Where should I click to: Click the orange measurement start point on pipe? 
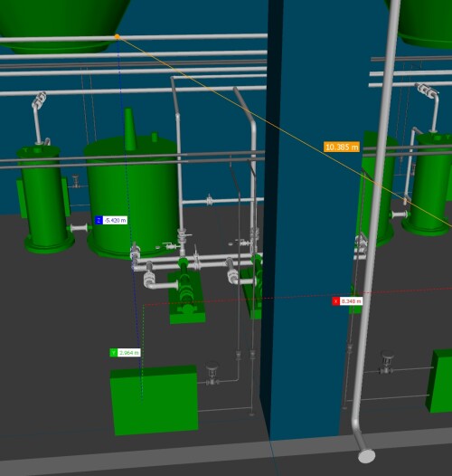(x=118, y=37)
